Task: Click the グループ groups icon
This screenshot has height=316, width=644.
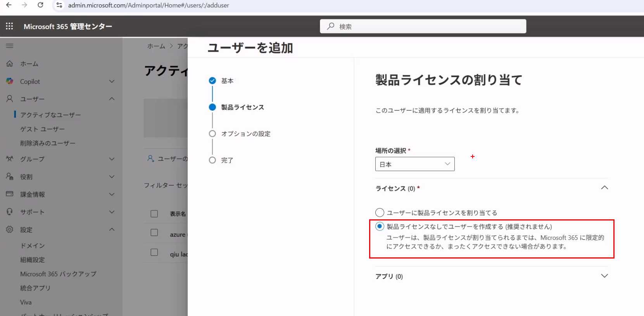Action: tap(10, 159)
